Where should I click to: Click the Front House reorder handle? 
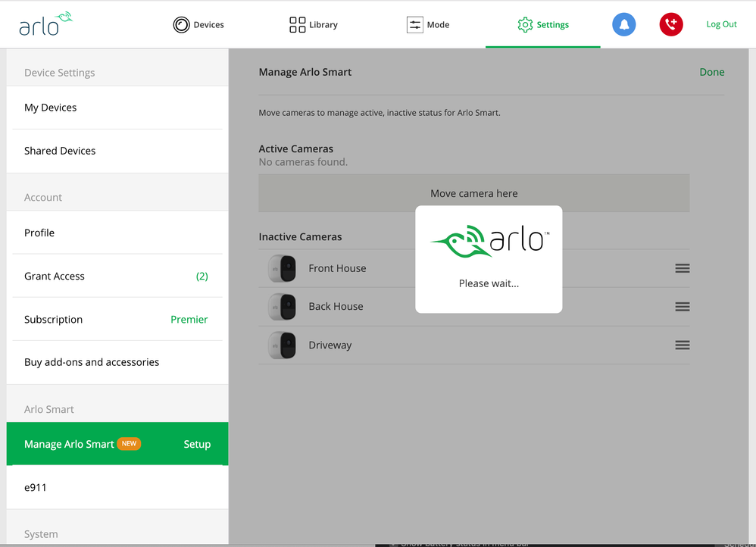(683, 268)
